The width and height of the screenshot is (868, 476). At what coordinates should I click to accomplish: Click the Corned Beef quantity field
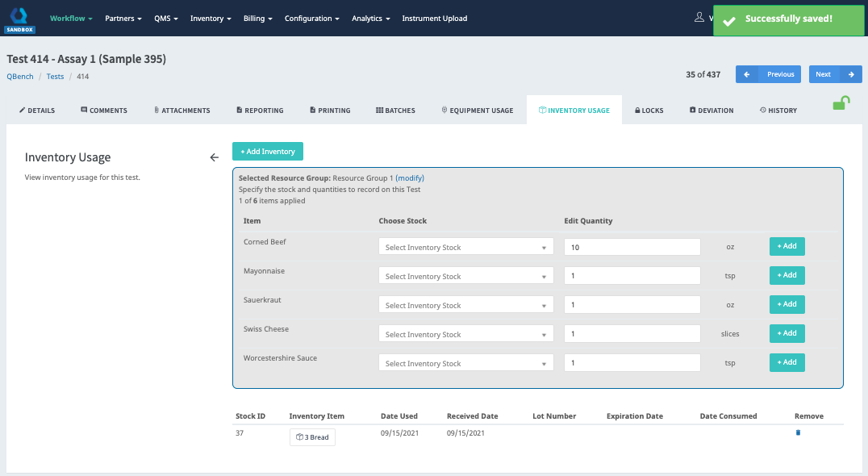632,248
